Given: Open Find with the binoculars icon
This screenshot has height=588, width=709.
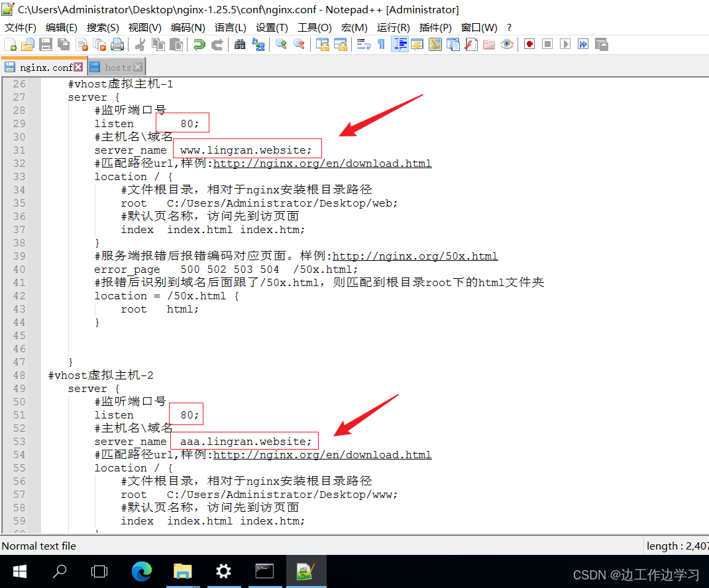Looking at the screenshot, I should tap(240, 44).
